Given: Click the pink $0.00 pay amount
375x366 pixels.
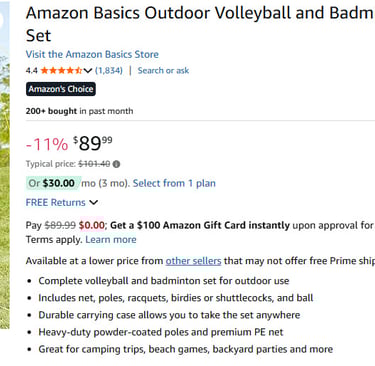Looking at the screenshot, I should [92, 225].
